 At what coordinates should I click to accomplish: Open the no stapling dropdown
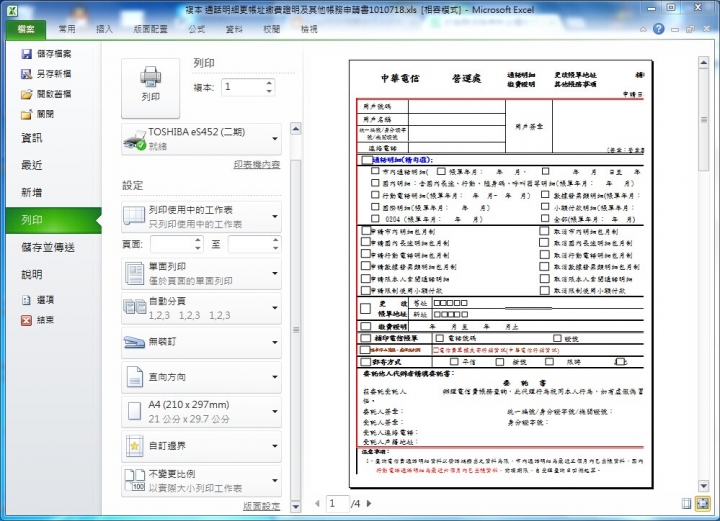(x=201, y=342)
